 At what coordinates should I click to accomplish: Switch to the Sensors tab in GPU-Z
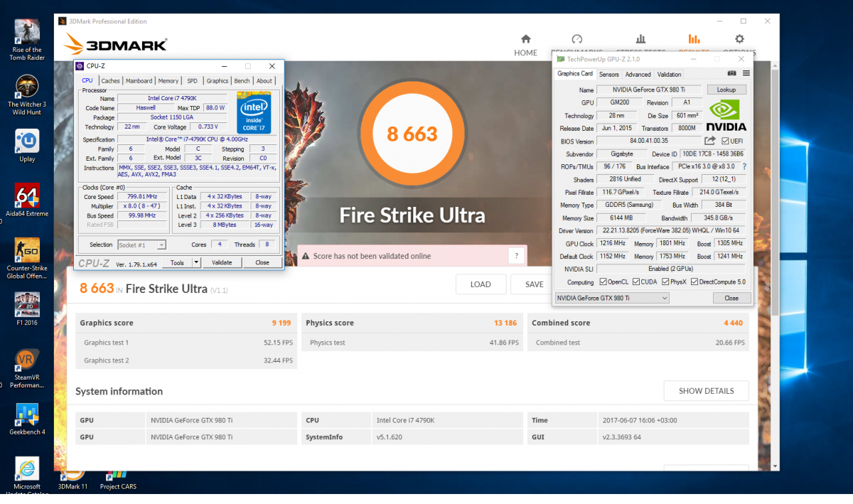(608, 74)
